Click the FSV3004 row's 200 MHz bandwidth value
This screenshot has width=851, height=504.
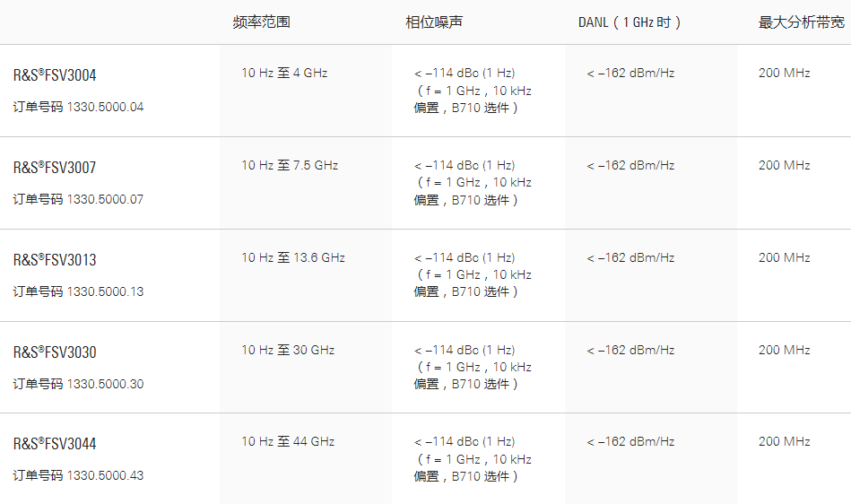point(784,73)
